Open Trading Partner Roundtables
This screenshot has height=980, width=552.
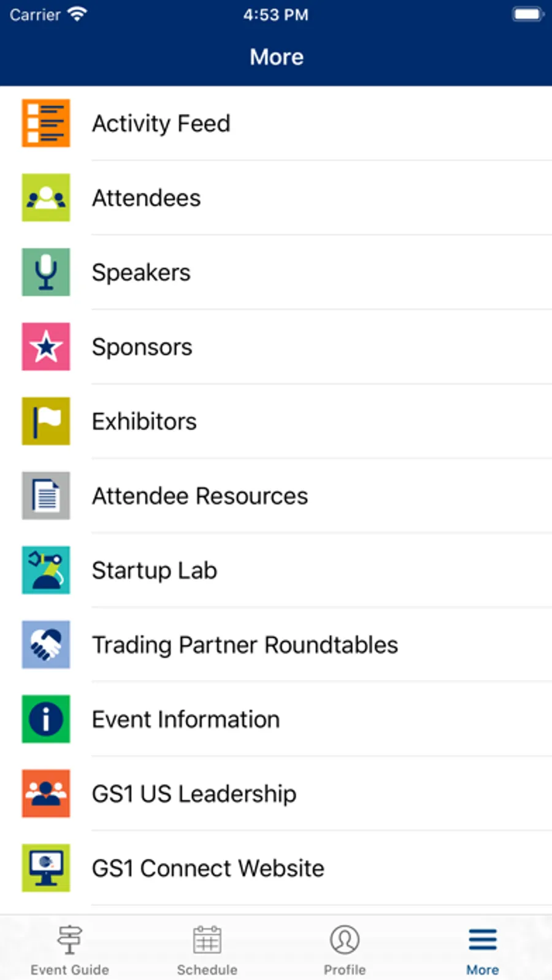245,645
